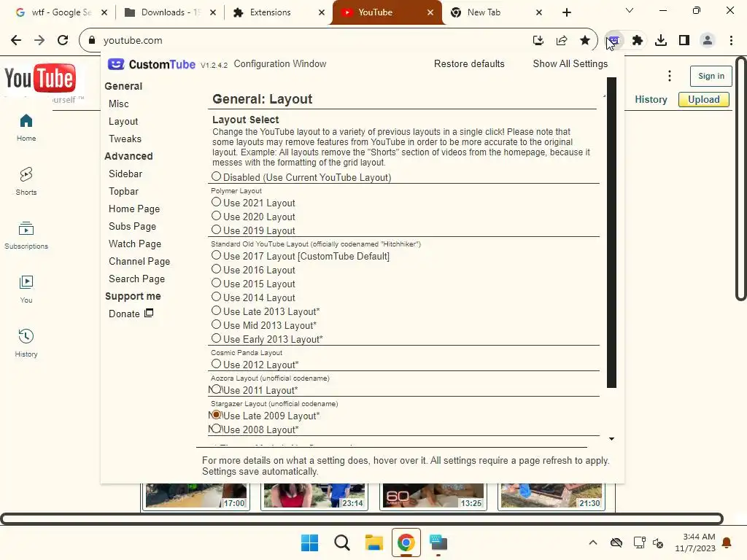Go back to previous page
This screenshot has width=747, height=560.
(16, 41)
